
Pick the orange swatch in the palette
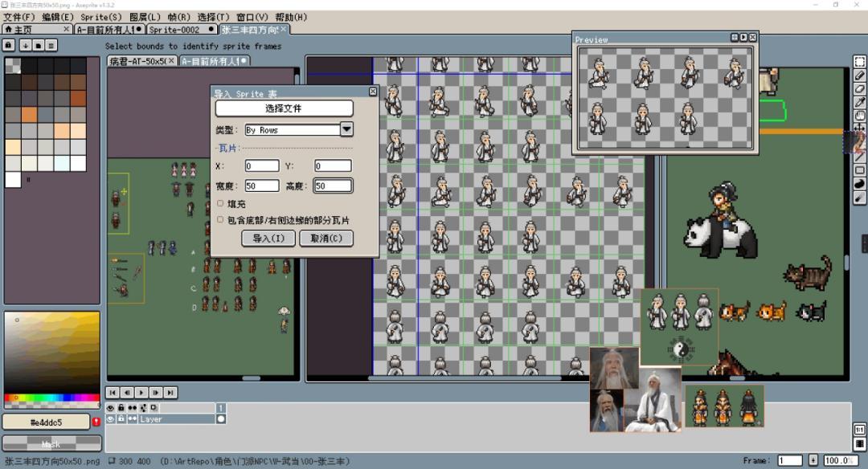[x=29, y=114]
